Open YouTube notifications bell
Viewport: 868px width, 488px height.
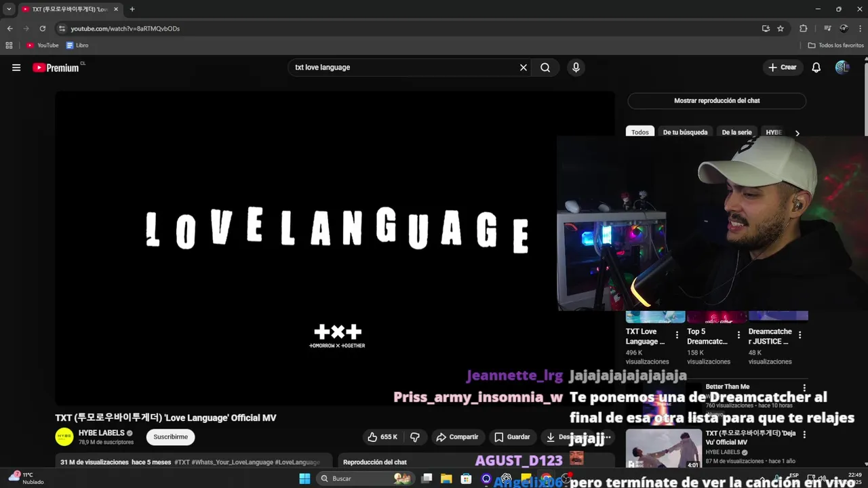click(816, 67)
